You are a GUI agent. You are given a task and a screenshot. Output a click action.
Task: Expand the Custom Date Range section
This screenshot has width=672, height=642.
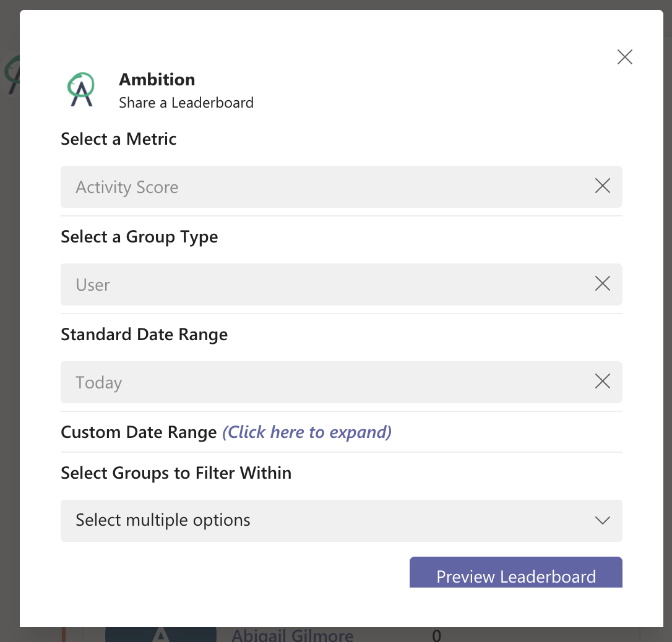tap(307, 432)
